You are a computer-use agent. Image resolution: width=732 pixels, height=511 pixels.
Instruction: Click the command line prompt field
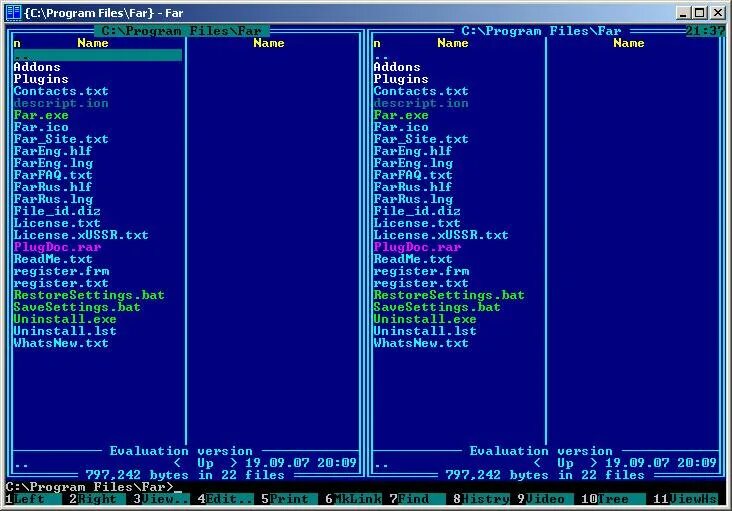[x=364, y=487]
